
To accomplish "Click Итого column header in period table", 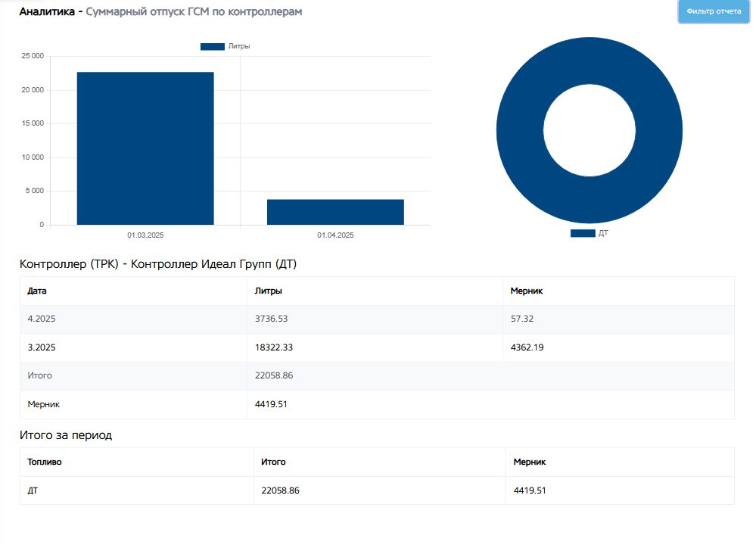I will coord(273,462).
